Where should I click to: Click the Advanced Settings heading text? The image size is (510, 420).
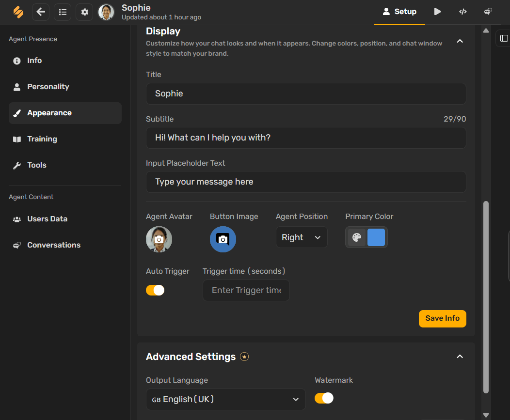[x=191, y=357]
